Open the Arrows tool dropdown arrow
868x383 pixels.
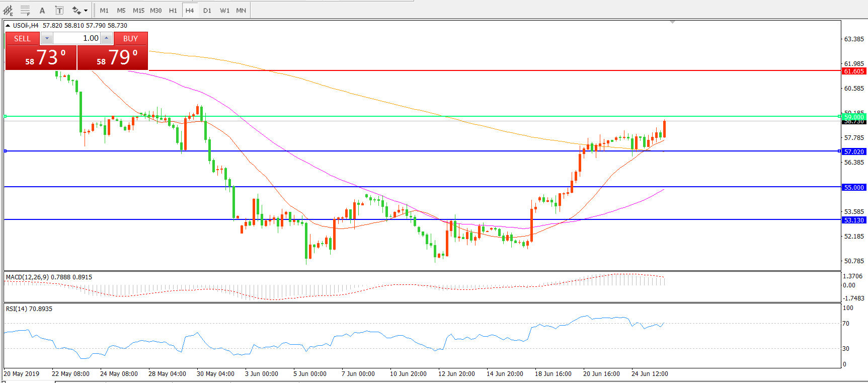(86, 10)
